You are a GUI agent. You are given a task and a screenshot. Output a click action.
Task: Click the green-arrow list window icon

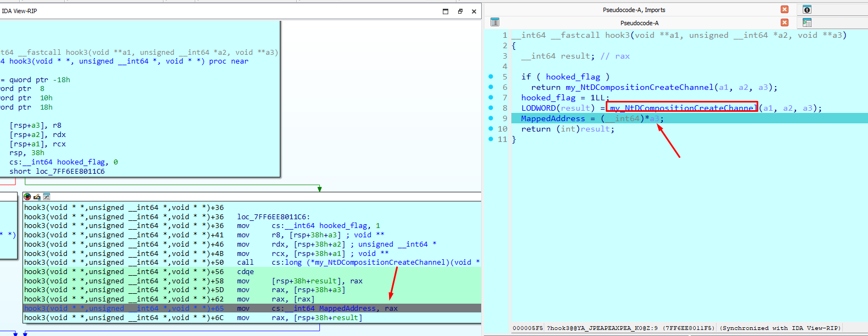coord(807,22)
